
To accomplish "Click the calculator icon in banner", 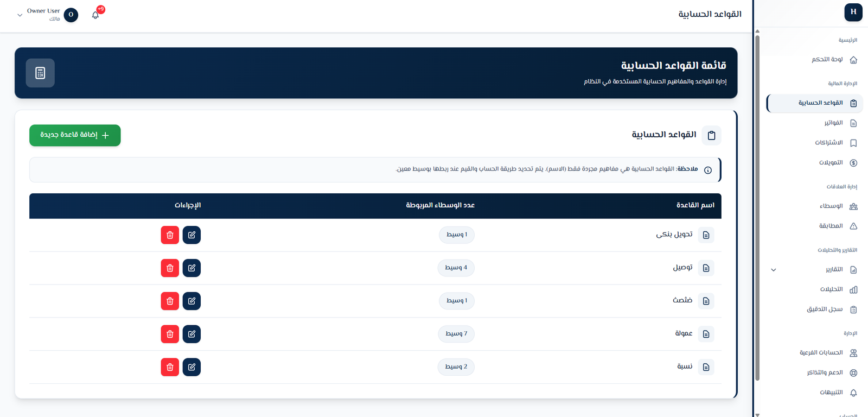I will (x=40, y=73).
